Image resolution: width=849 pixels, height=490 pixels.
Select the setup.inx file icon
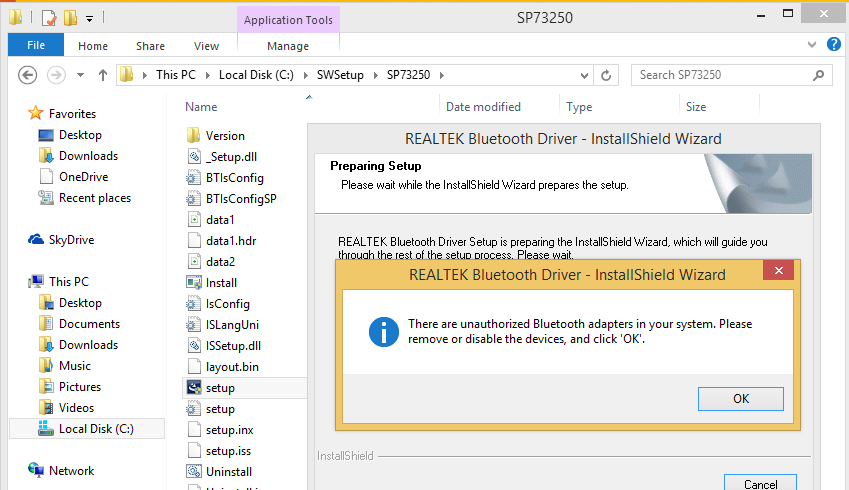193,430
